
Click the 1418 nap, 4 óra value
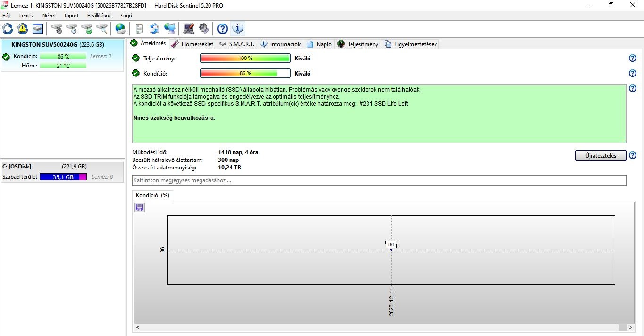click(238, 152)
